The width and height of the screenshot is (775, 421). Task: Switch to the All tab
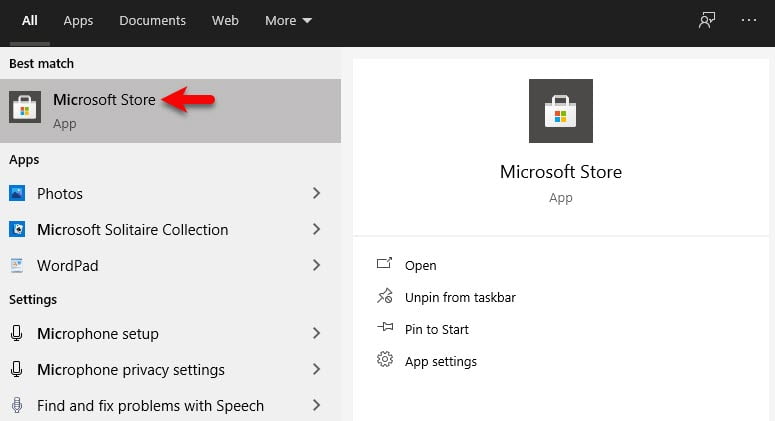click(x=30, y=21)
